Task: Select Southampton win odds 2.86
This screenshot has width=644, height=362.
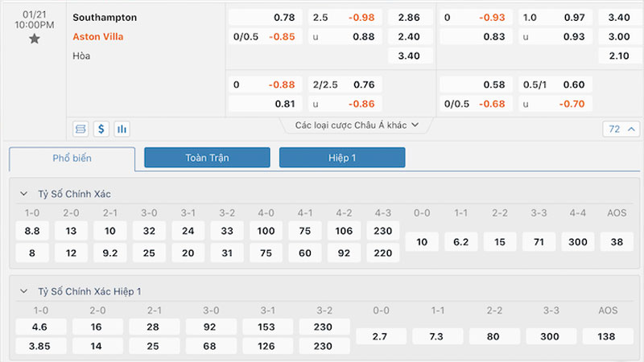Action: tap(410, 17)
